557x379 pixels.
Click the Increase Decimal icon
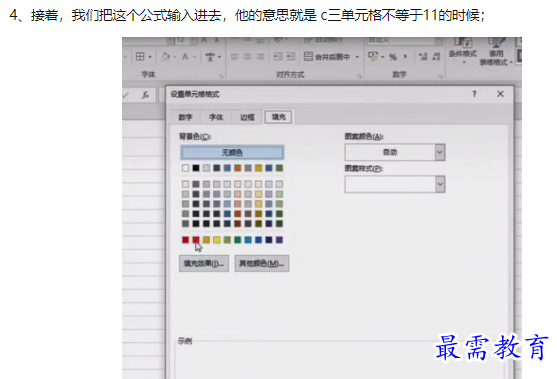pos(423,56)
